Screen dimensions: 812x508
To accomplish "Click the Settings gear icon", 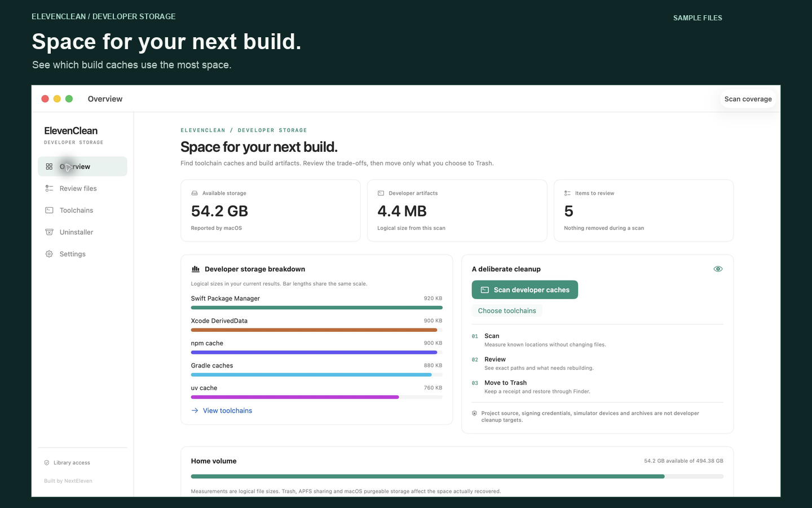I will (x=49, y=254).
